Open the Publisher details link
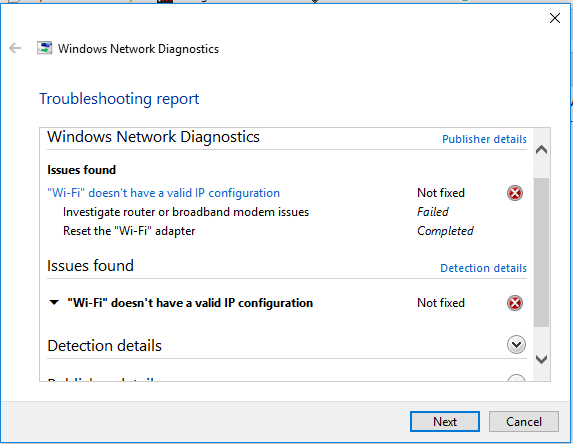Screen dimensions: 573x444 pos(484,139)
